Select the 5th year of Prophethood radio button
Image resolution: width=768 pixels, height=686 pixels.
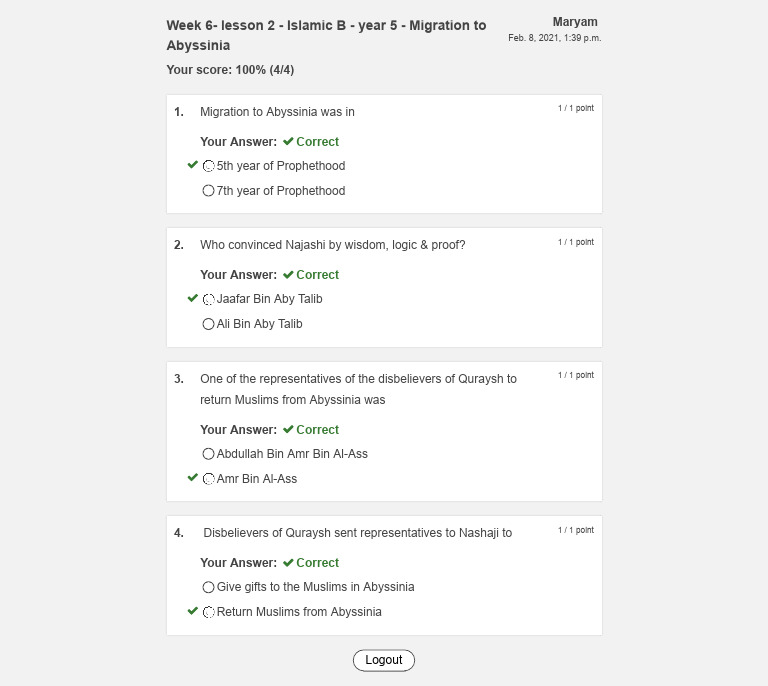coord(209,166)
